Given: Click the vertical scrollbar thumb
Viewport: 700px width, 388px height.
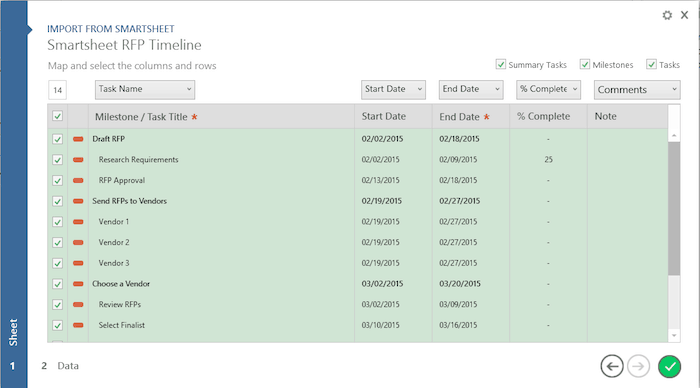Looking at the screenshot, I should [674, 209].
